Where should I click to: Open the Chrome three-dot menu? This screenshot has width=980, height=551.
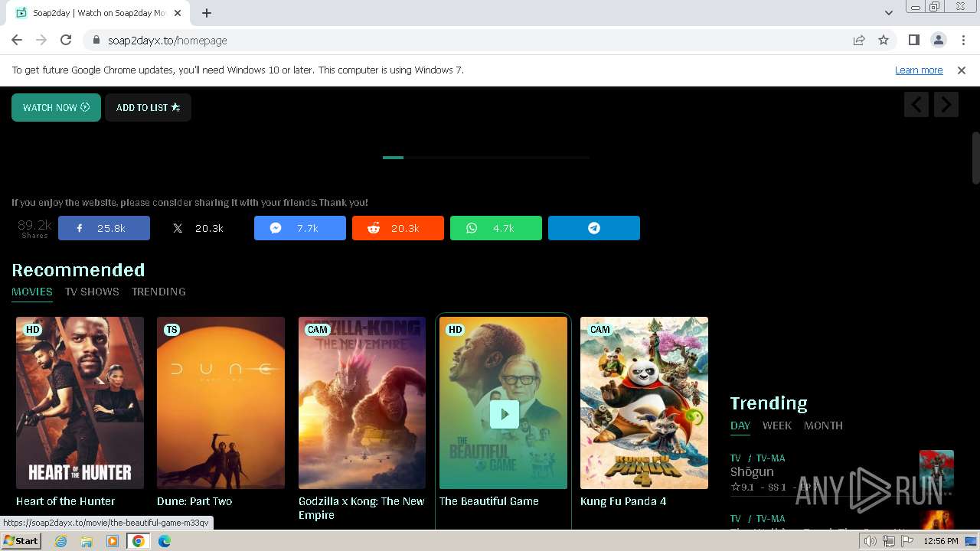click(x=963, y=40)
